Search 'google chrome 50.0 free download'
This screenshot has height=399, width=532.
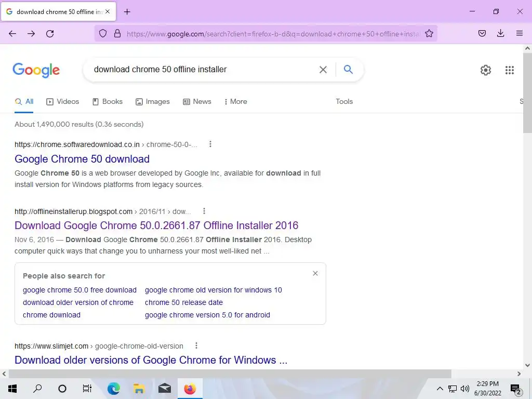point(79,290)
